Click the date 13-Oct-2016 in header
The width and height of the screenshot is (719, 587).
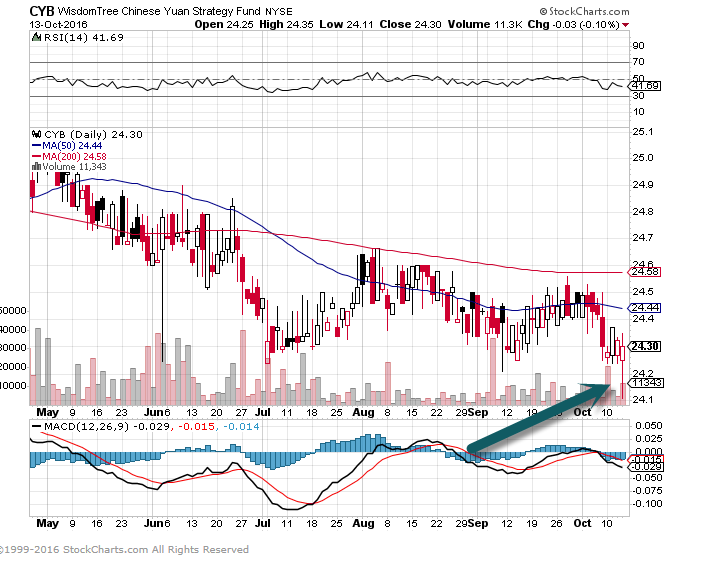click(58, 25)
